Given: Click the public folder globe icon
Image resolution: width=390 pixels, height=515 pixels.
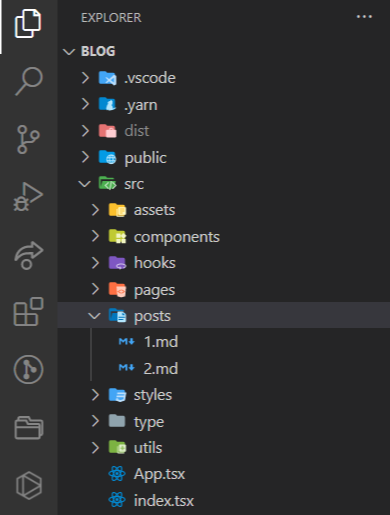Looking at the screenshot, I should (x=108, y=157).
